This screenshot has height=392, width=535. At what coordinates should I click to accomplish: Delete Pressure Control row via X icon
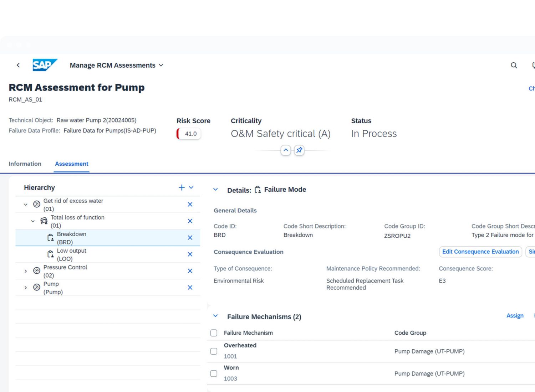coord(190,271)
